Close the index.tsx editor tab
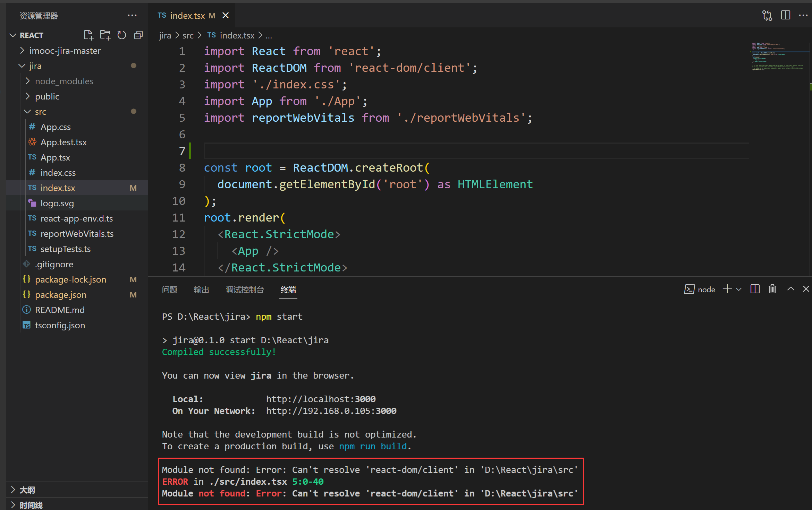Viewport: 812px width, 510px height. [226, 15]
